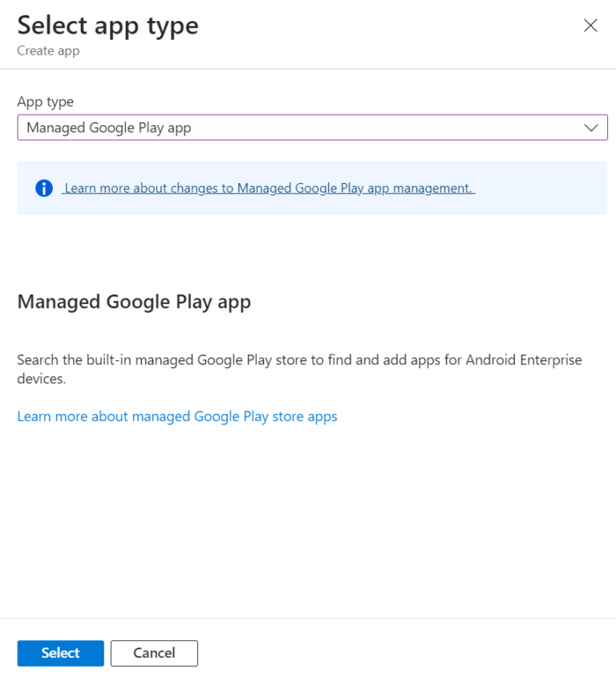The width and height of the screenshot is (616, 686).
Task: Click the Create app breadcrumb text
Action: [x=47, y=51]
